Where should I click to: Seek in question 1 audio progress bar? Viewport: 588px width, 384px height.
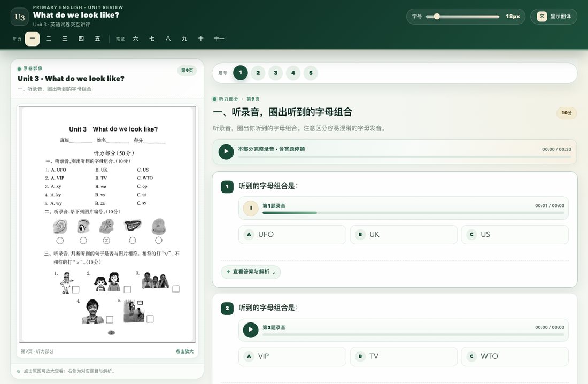(413, 213)
